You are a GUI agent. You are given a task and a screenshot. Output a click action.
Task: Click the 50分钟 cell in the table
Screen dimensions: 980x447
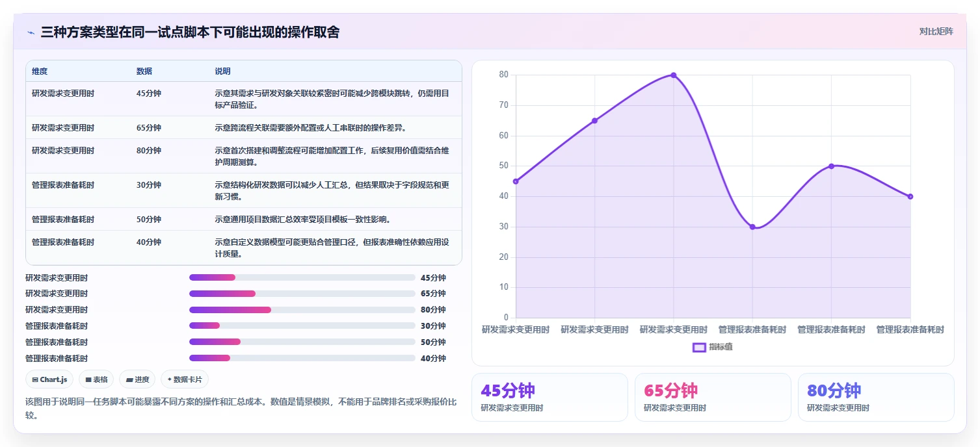click(x=149, y=220)
